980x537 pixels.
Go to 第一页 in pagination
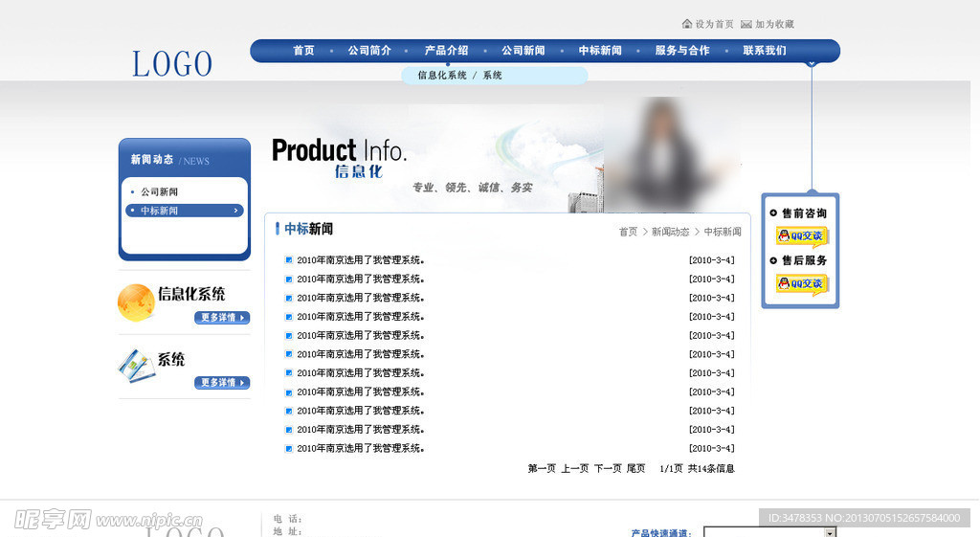(x=542, y=468)
